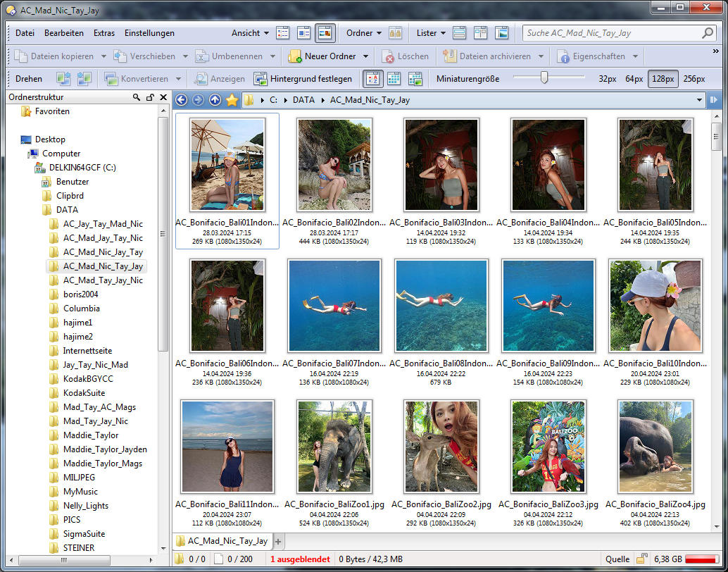Click the back navigation arrow
The image size is (728, 572).
tap(181, 100)
